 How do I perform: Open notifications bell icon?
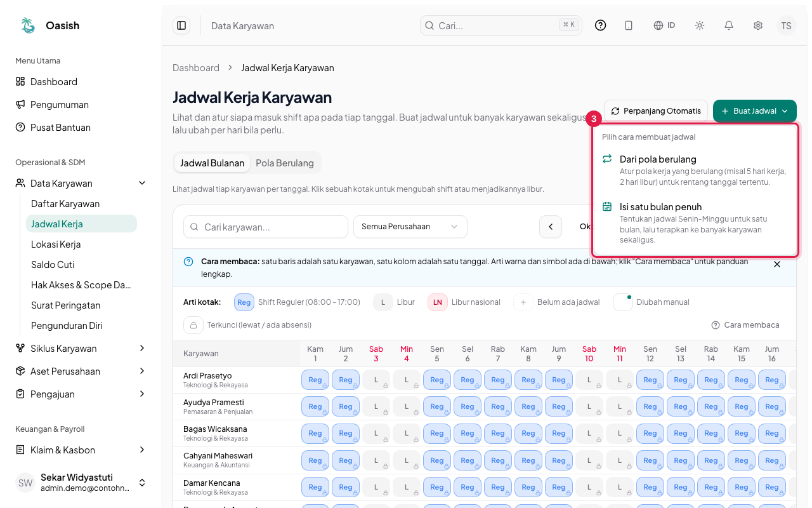pyautogui.click(x=729, y=25)
